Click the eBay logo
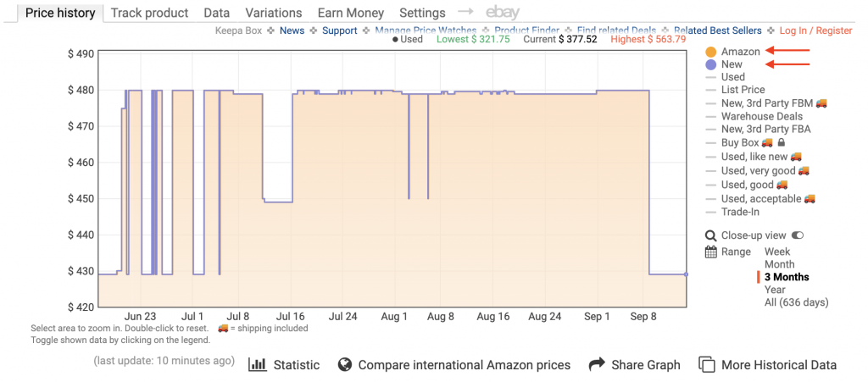The image size is (868, 382). [x=503, y=13]
